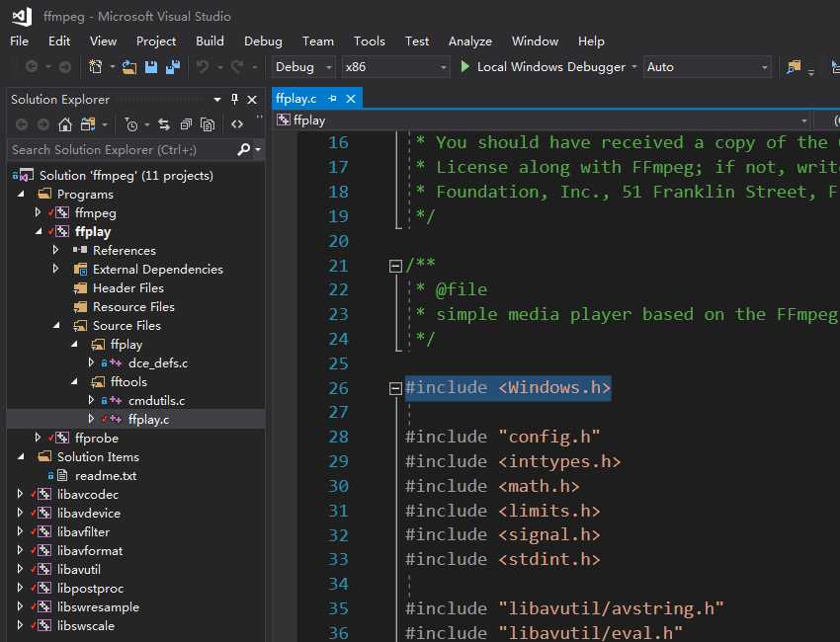Expand the References node
The image size is (840, 642).
pos(55,250)
